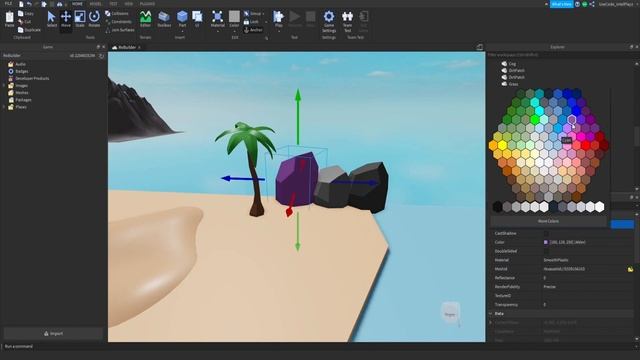The height and width of the screenshot is (360, 640).
Task: Click the Undo arrow in quick access bar
Action: coord(29,4)
